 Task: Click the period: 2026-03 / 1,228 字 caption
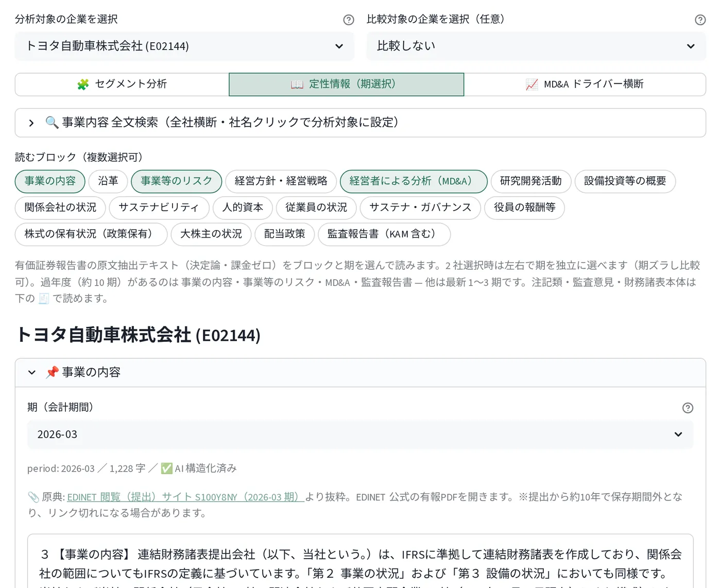click(132, 469)
